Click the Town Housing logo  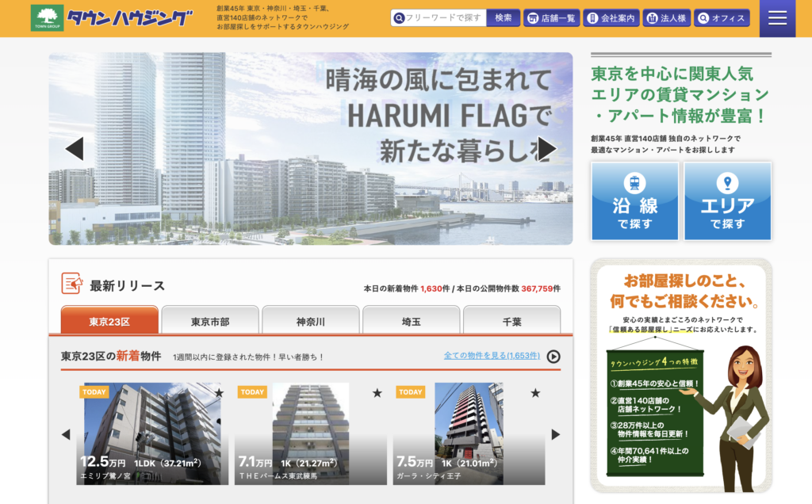click(112, 18)
